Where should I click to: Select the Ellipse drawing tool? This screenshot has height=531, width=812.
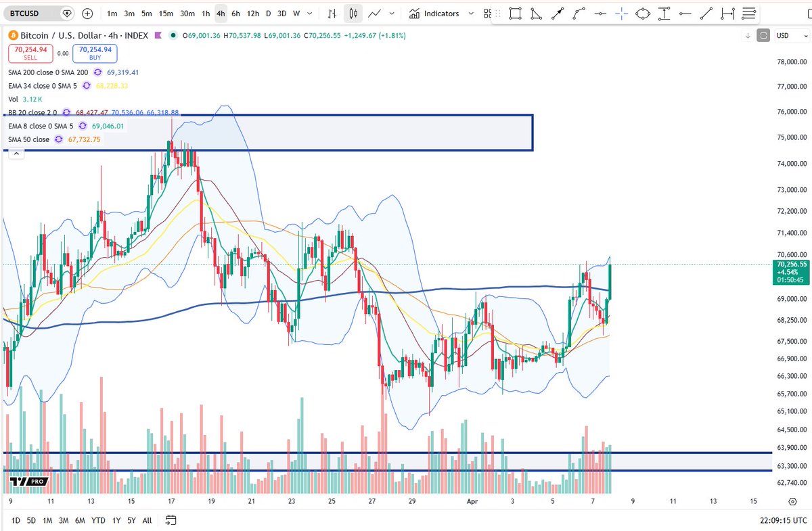pos(642,13)
